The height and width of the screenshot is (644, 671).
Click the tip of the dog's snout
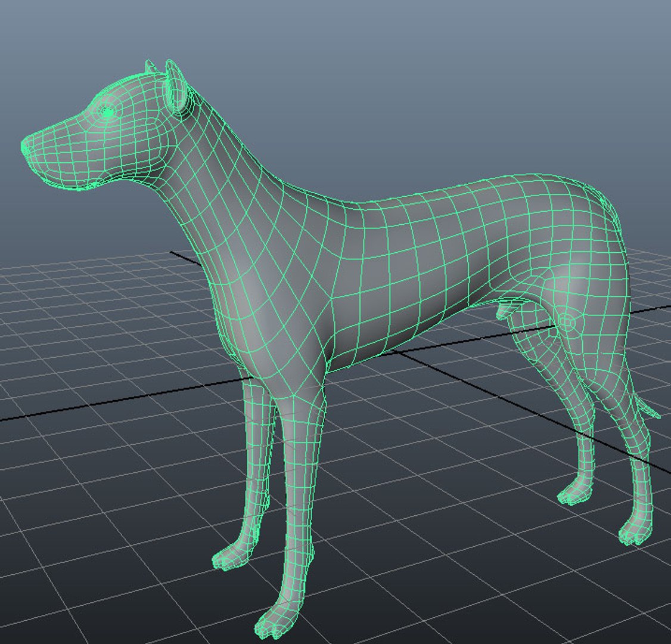[26, 145]
